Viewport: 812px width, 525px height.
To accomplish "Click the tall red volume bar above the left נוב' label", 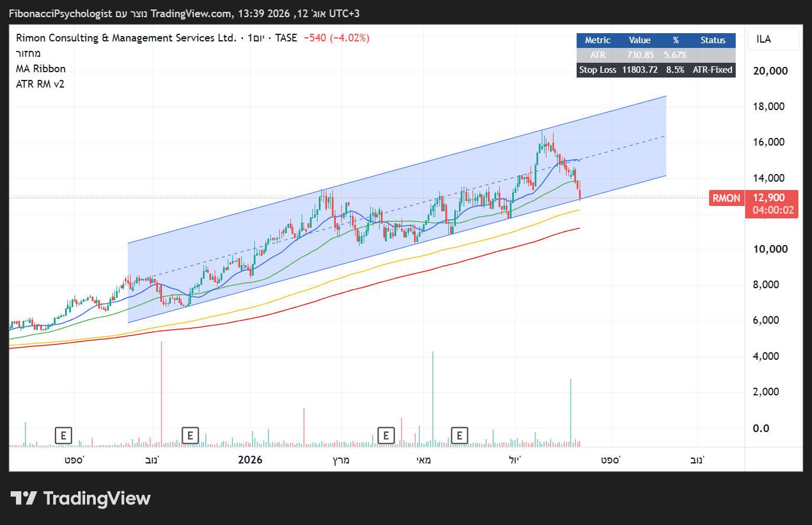I will 161,394.
